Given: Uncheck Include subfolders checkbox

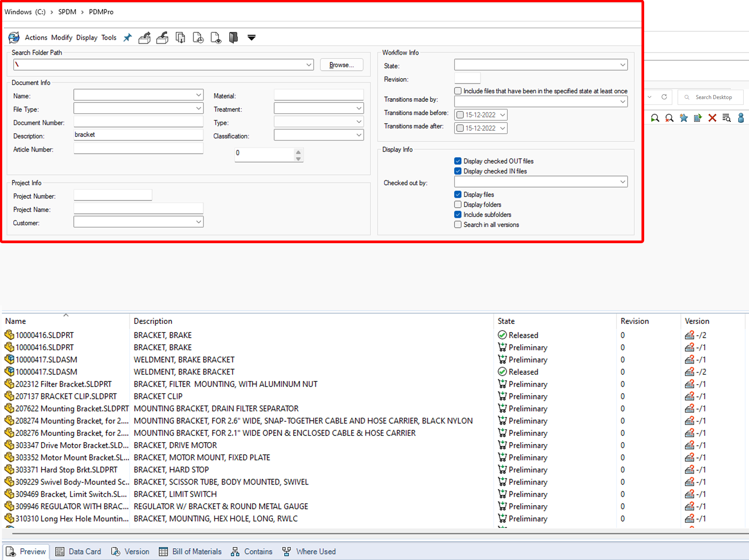Looking at the screenshot, I should click(x=458, y=215).
